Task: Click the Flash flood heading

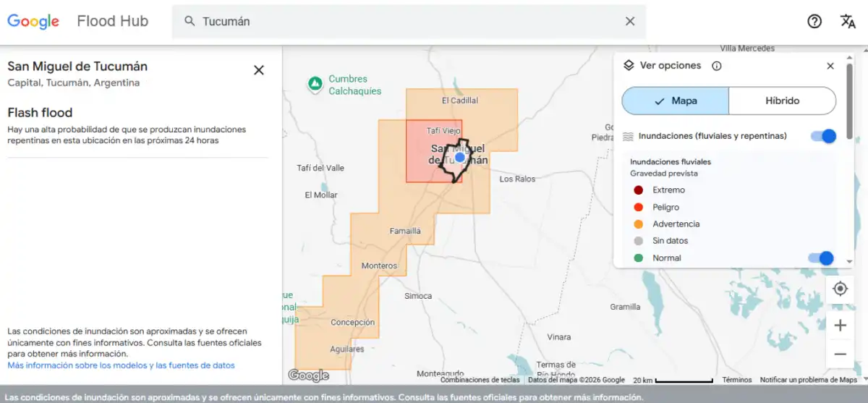Action: [40, 113]
